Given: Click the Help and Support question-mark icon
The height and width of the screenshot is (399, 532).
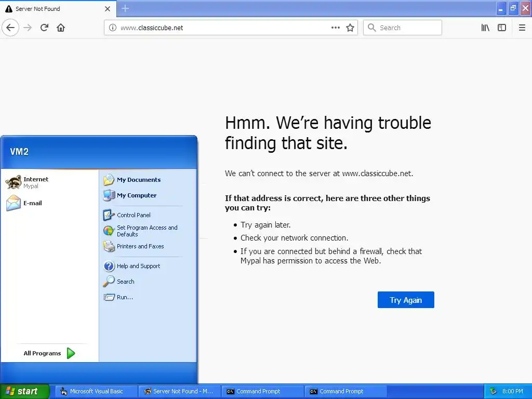Looking at the screenshot, I should [x=109, y=266].
